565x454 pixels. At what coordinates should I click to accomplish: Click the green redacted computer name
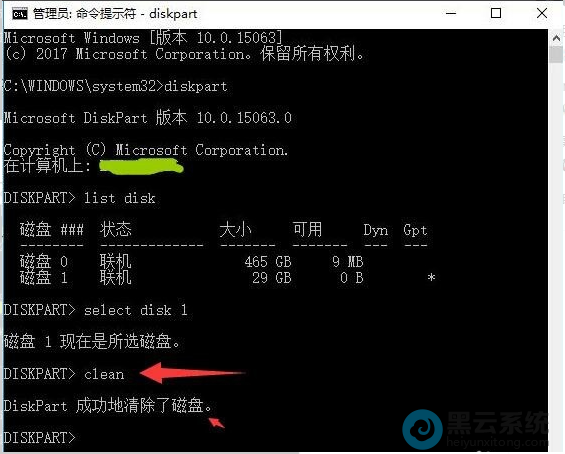141,167
